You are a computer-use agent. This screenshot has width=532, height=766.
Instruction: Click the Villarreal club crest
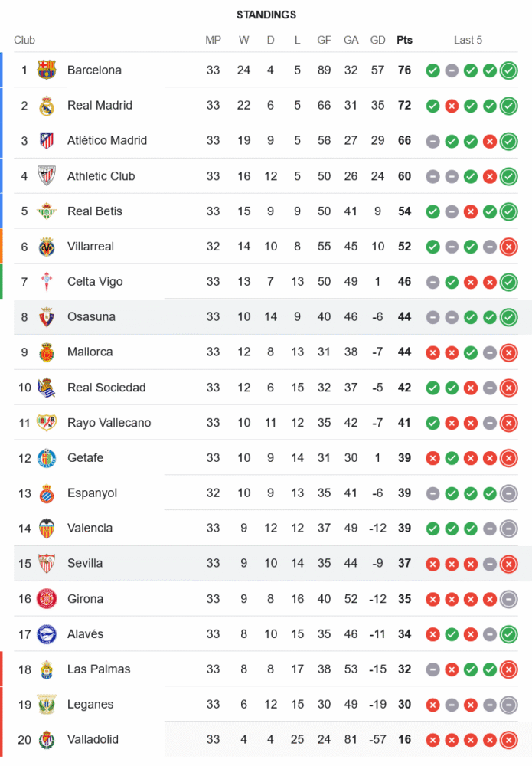coord(47,247)
